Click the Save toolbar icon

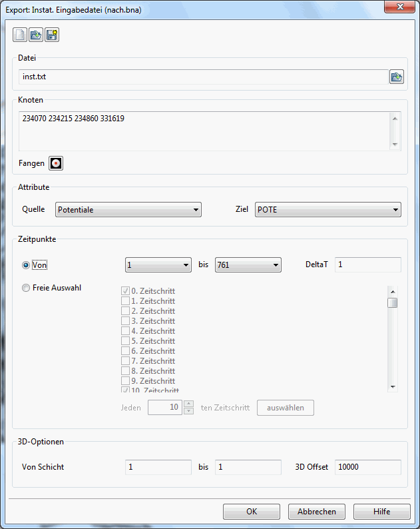[x=52, y=35]
